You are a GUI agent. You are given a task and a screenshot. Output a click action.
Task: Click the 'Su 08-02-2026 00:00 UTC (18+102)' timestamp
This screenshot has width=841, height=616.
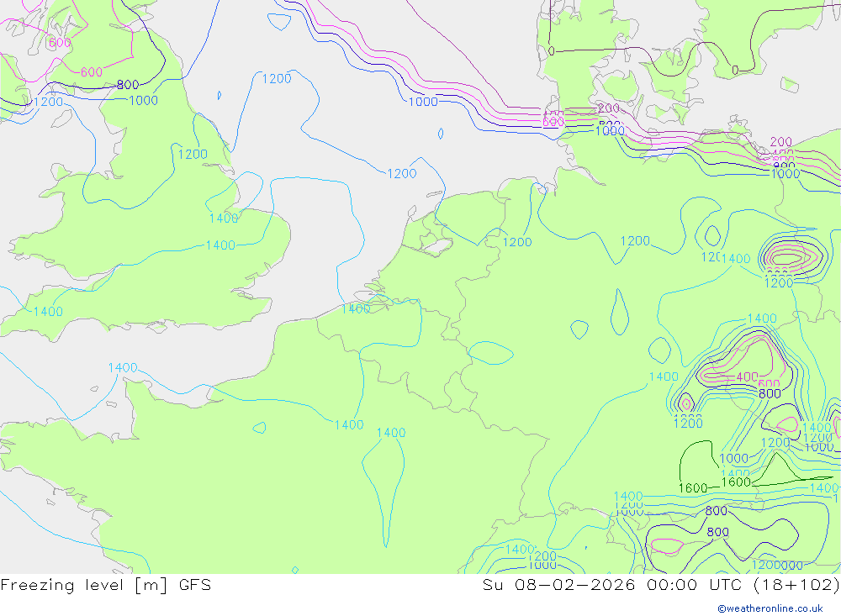(x=661, y=585)
